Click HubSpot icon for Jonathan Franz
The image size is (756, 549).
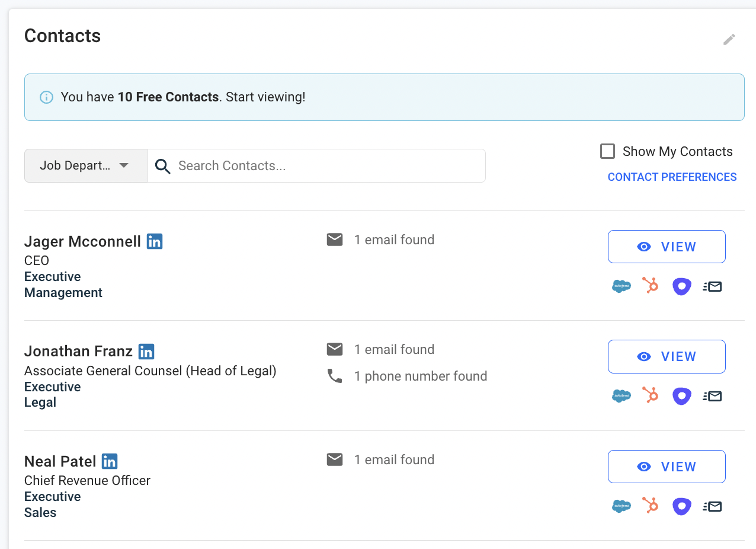pyautogui.click(x=651, y=396)
